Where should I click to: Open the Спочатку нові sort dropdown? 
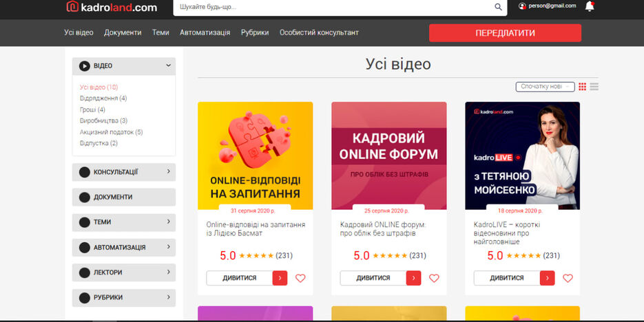544,87
